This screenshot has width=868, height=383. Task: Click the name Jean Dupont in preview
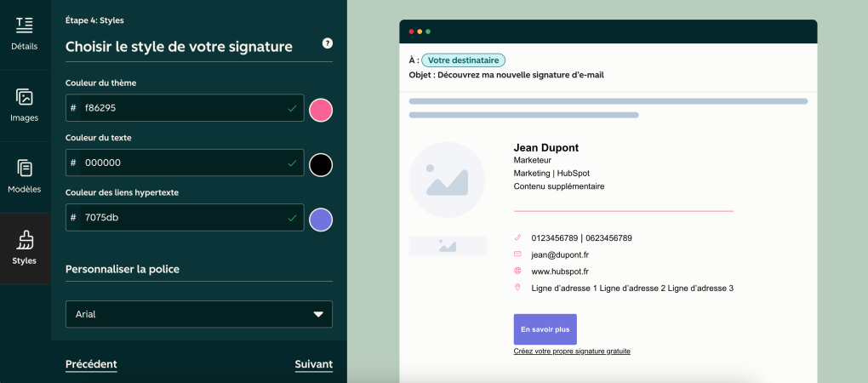tap(545, 148)
